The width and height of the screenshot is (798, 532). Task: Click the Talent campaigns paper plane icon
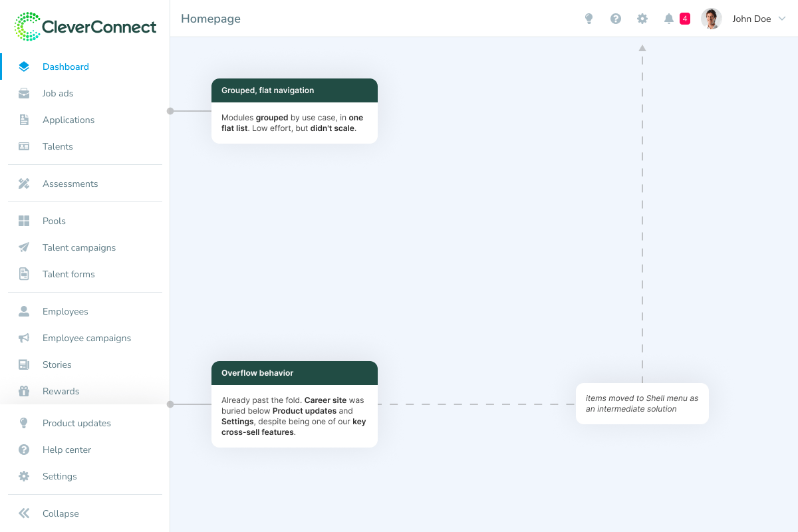(x=24, y=247)
